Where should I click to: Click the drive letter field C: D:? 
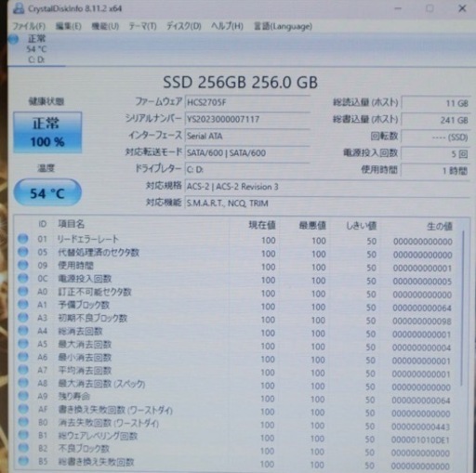(247, 169)
